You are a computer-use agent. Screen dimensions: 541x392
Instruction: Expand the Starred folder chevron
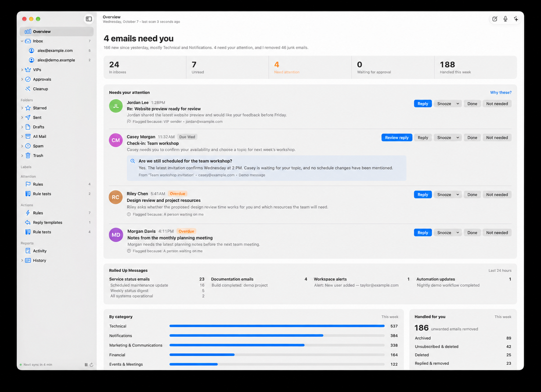pyautogui.click(x=22, y=108)
